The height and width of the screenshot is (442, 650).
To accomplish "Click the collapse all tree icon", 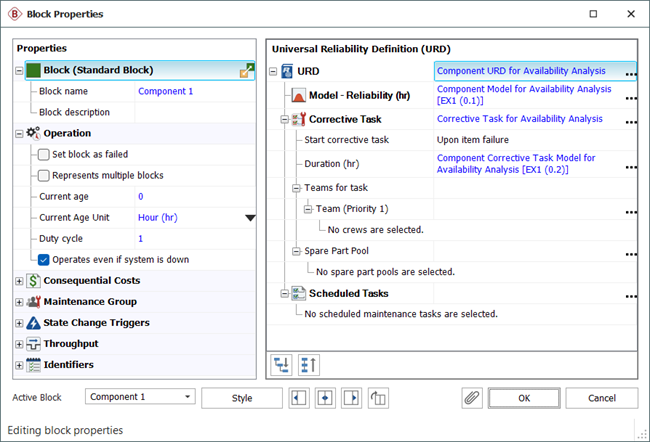I will [306, 364].
